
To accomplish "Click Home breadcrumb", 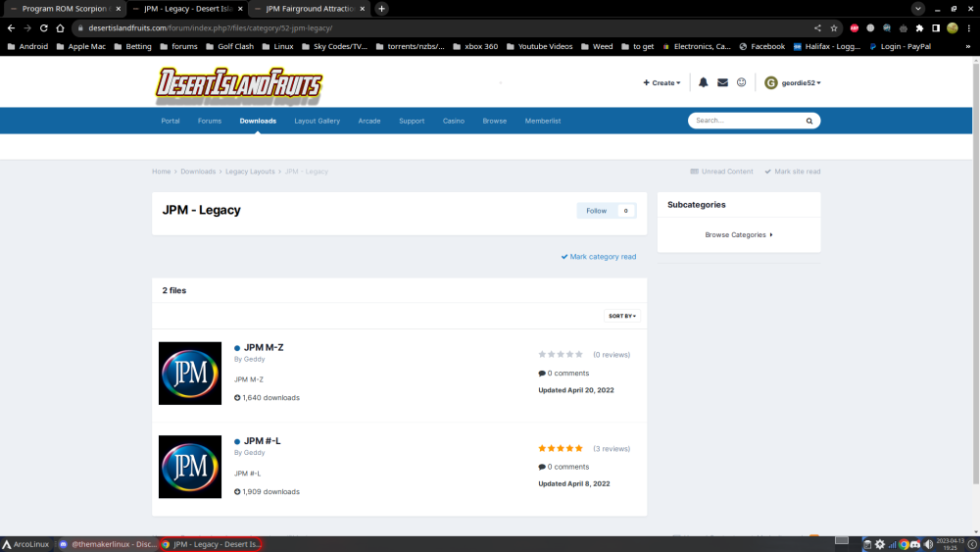I will pyautogui.click(x=162, y=172).
